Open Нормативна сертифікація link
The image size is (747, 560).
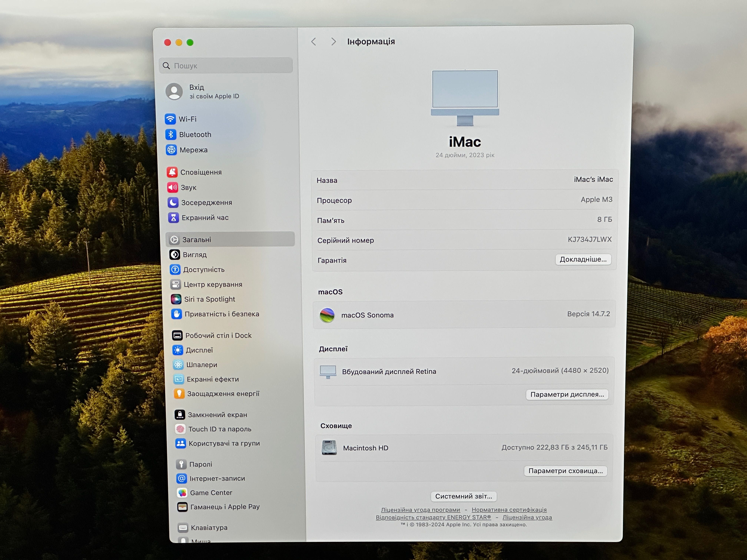(x=509, y=510)
